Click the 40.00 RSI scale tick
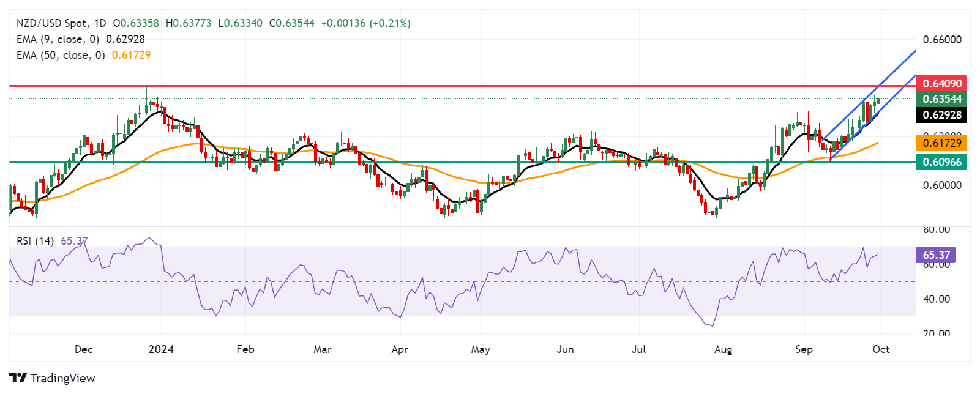This screenshot has width=980, height=394. (x=937, y=299)
